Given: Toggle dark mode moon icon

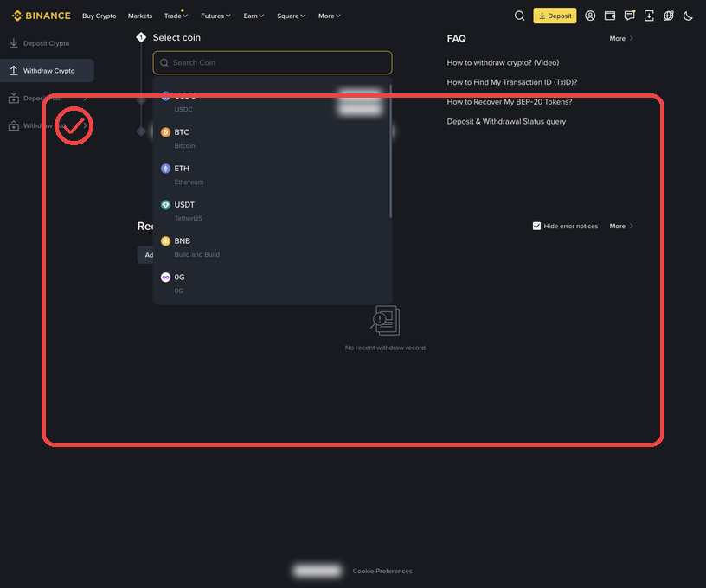Looking at the screenshot, I should pyautogui.click(x=688, y=16).
